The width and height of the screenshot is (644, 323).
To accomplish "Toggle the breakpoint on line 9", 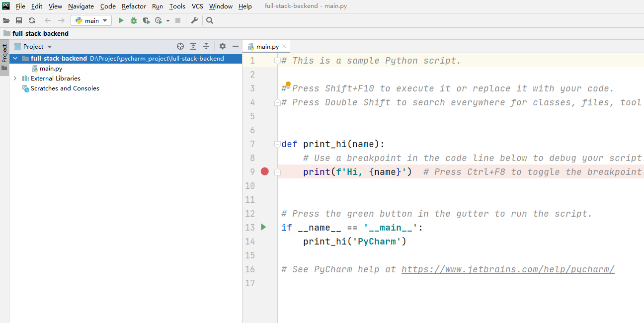I will (x=264, y=171).
